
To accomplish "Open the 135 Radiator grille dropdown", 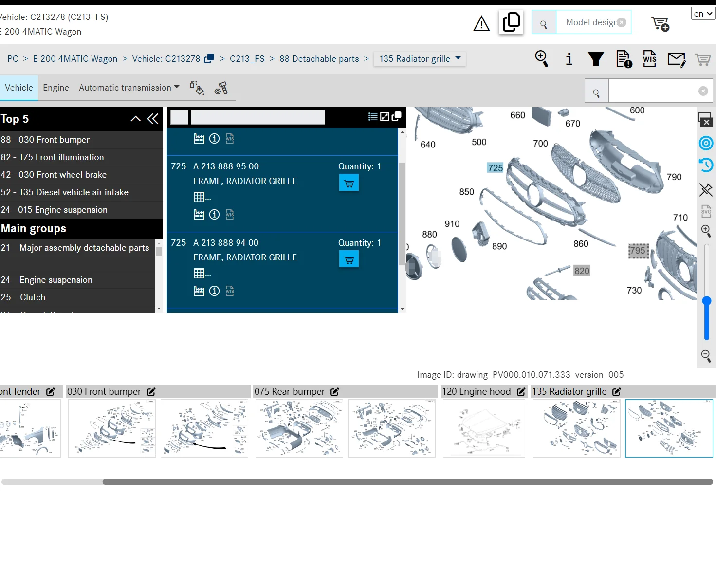I will 420,59.
